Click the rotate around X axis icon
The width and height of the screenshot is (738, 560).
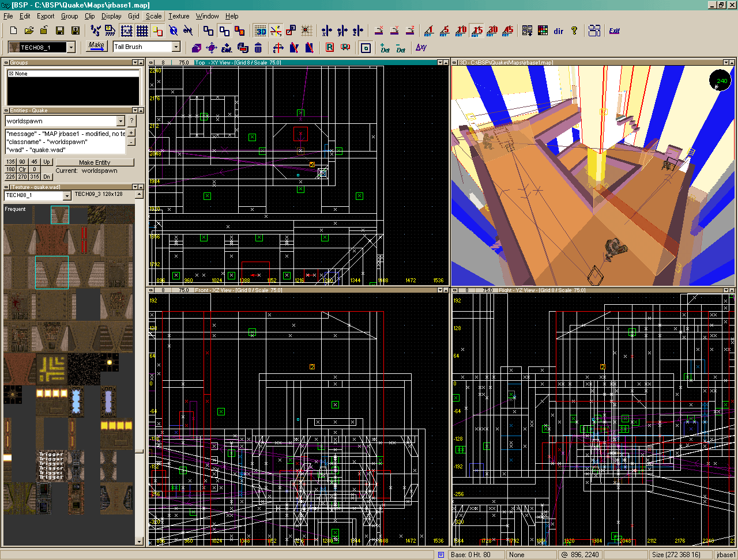click(x=379, y=31)
